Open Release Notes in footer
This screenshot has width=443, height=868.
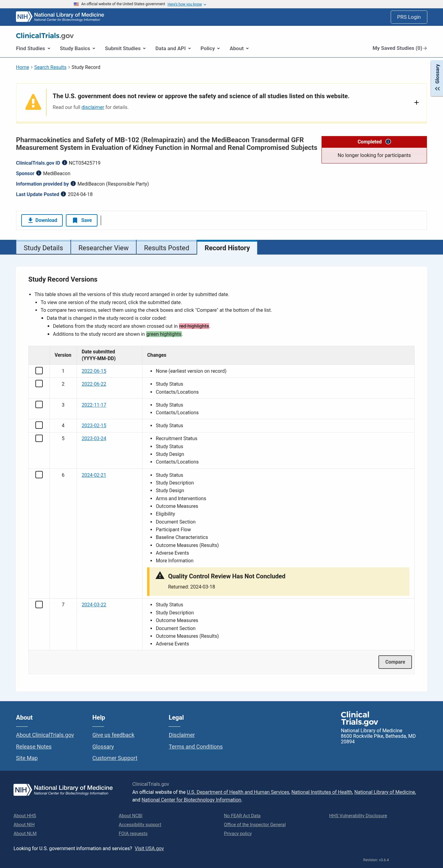34,746
